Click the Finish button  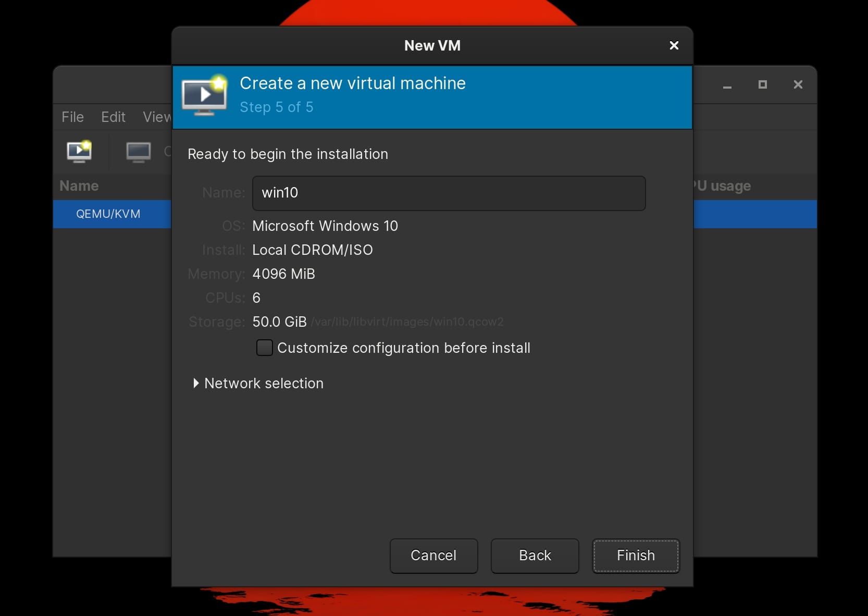pos(636,556)
